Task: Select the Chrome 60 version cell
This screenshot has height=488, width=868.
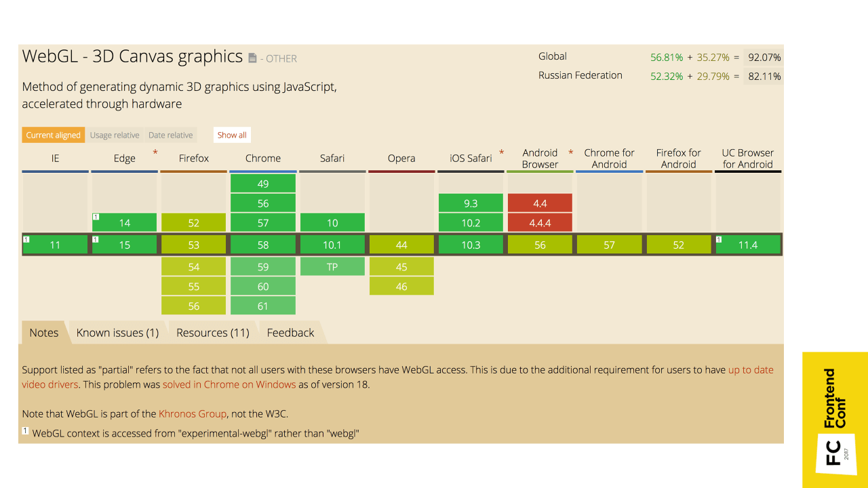Action: [263, 287]
